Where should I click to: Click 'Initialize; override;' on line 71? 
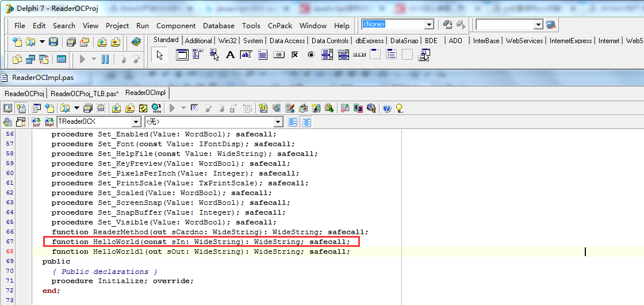click(146, 281)
